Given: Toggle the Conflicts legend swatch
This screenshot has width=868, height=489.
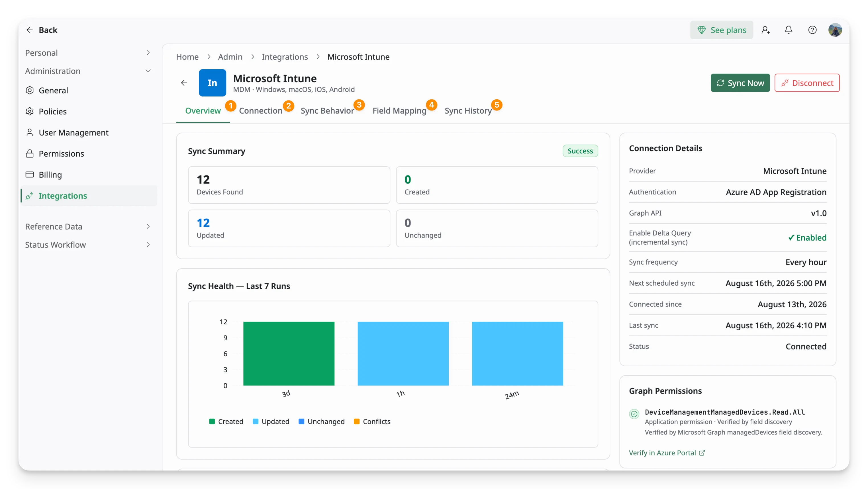Looking at the screenshot, I should coord(356,421).
